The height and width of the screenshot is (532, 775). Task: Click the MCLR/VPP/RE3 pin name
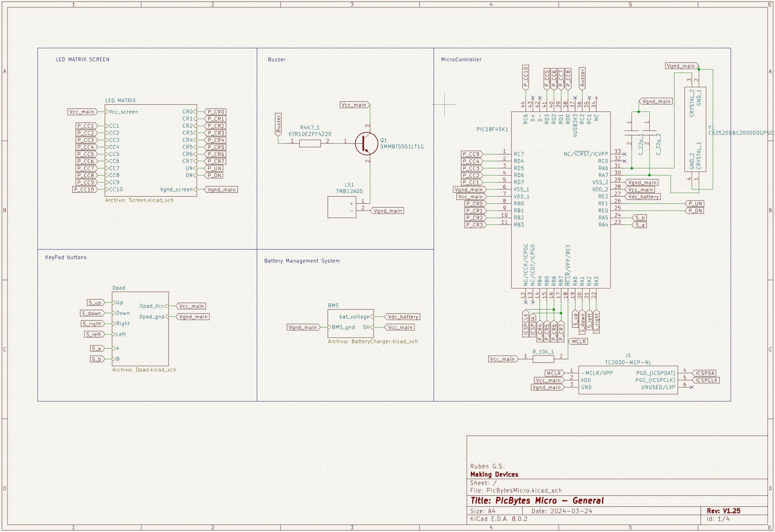coord(568,265)
